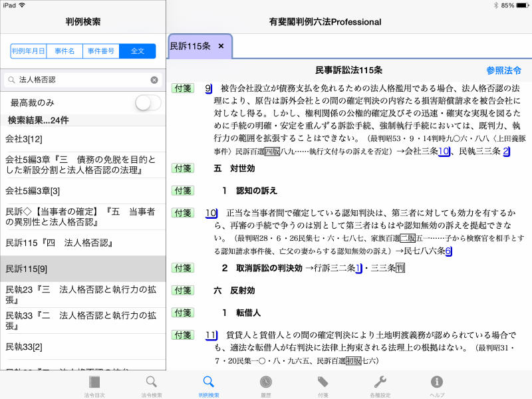532x399 pixels.
Task: Open case number 11 link
Action: coord(211,335)
